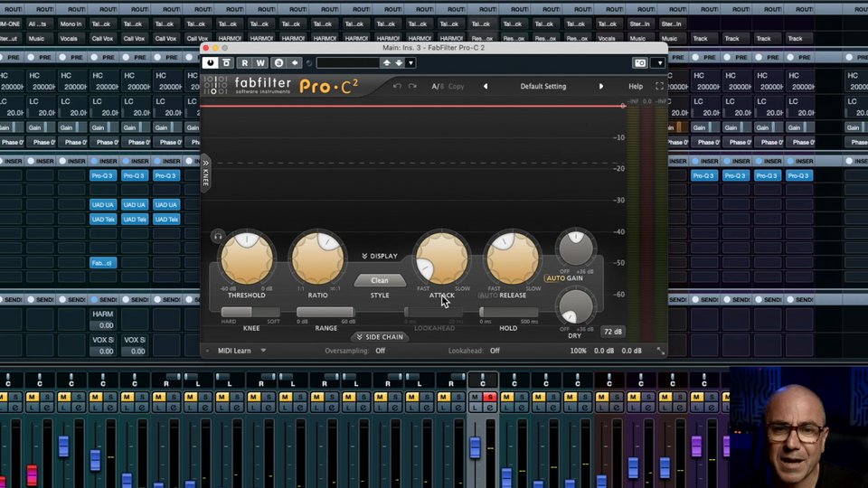
Task: Click the MIDI Learn button
Action: (234, 351)
